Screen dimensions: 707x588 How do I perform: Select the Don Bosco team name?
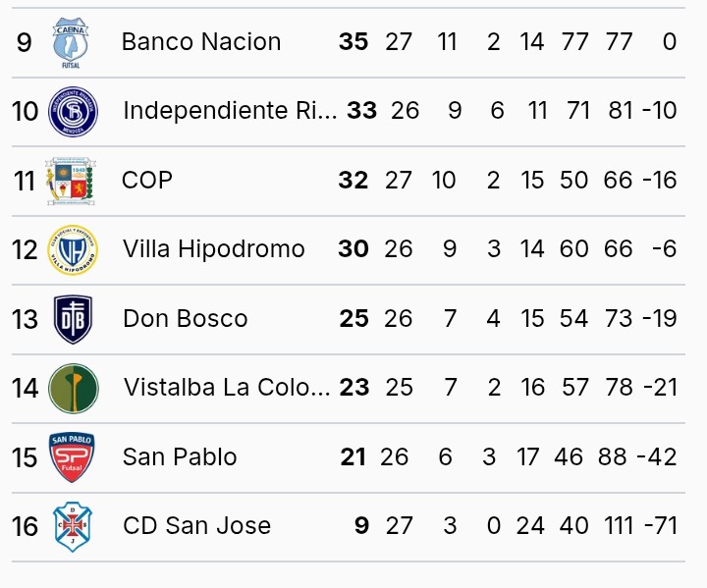click(186, 319)
